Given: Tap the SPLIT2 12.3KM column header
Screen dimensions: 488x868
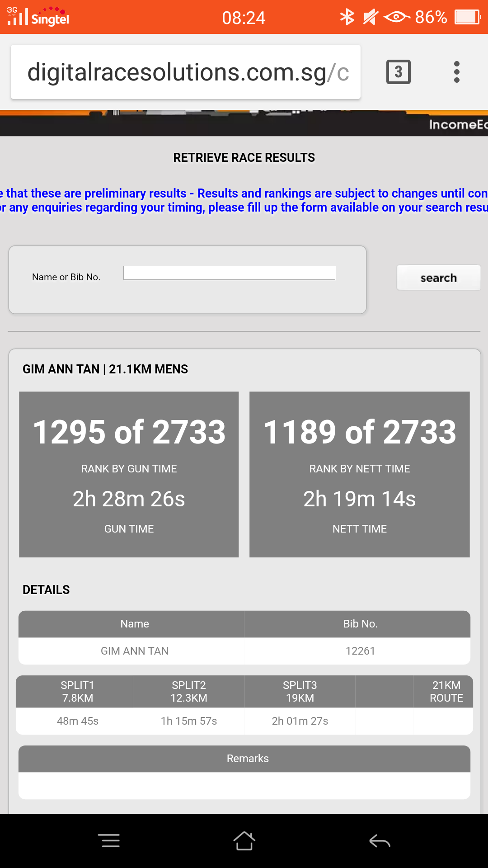Looking at the screenshot, I should 189,691.
